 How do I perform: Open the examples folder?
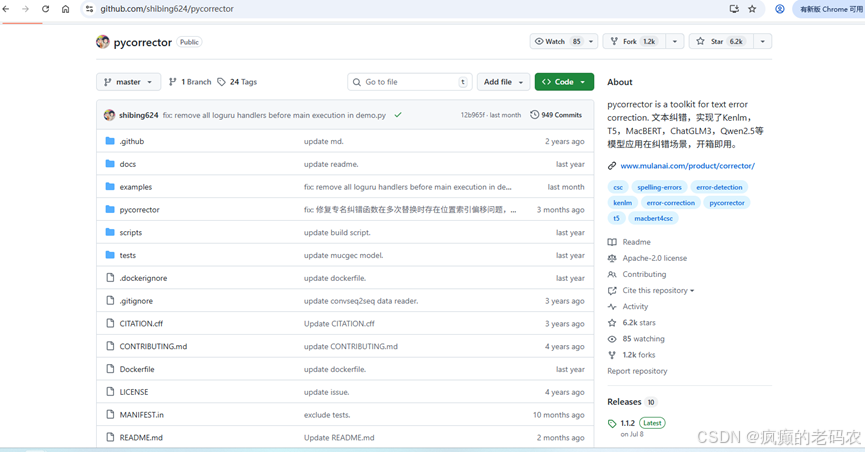(x=136, y=187)
